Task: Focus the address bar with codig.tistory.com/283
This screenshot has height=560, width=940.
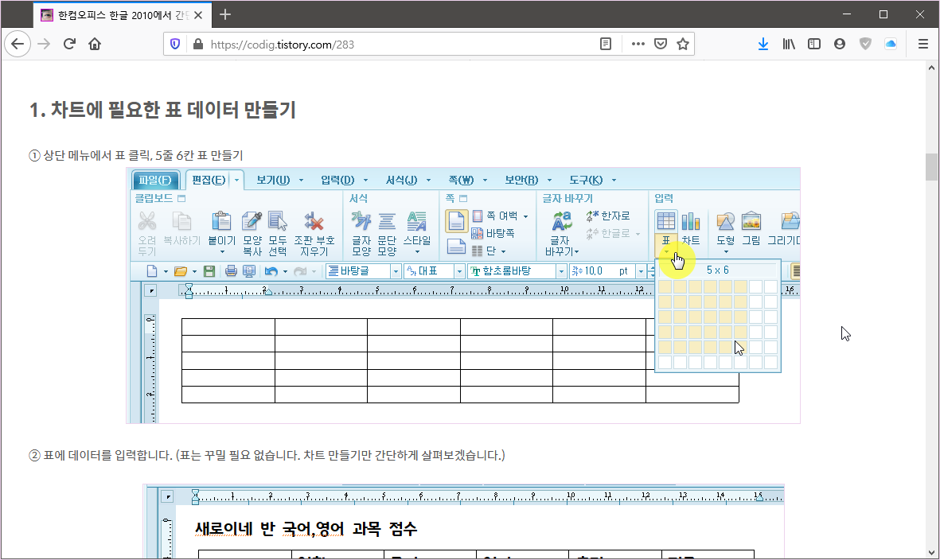Action: click(x=402, y=45)
